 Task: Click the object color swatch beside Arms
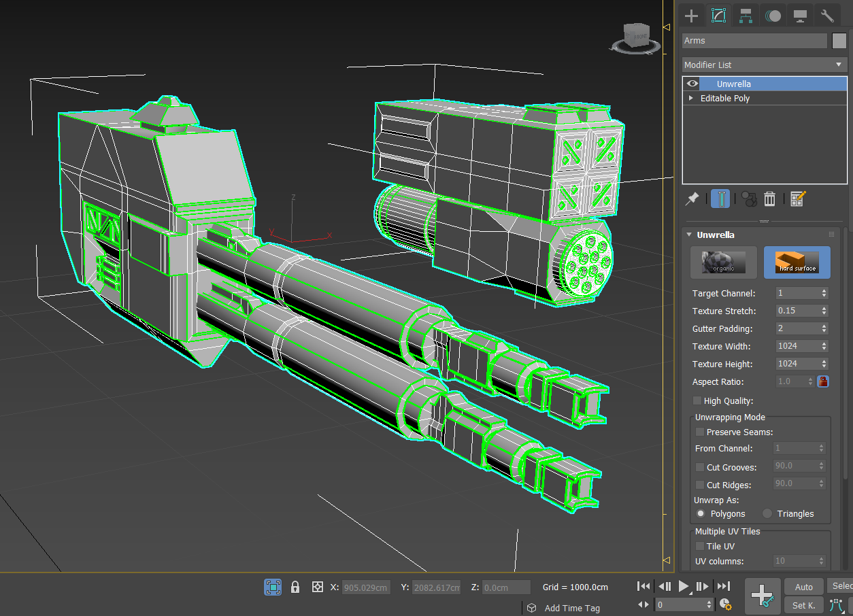pos(839,41)
